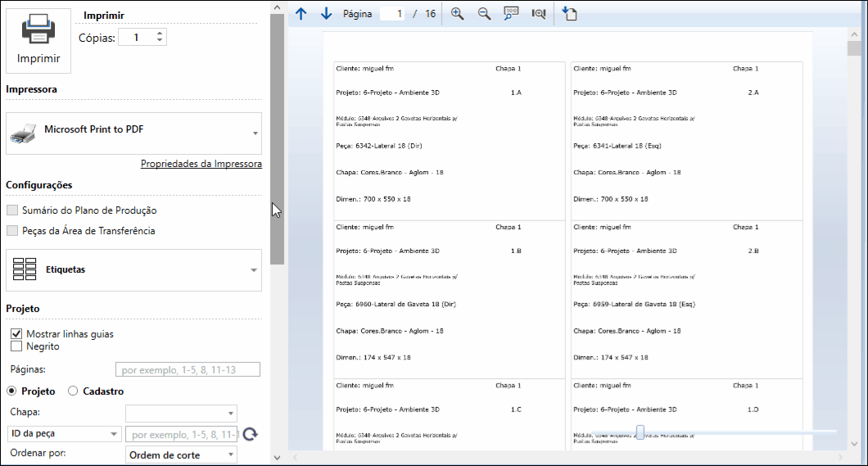Click the total pages count '16'

430,14
